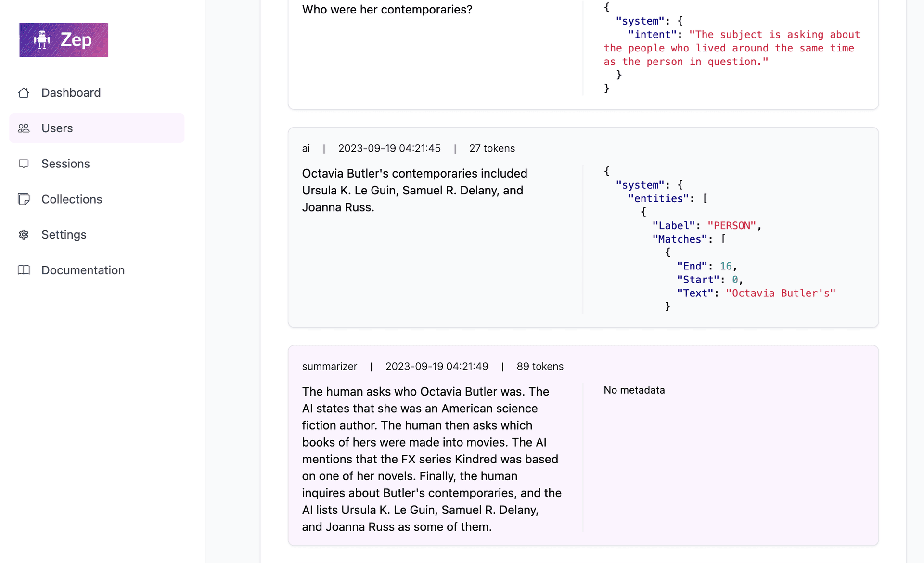Click the Documentation book icon
The image size is (924, 563).
click(24, 270)
